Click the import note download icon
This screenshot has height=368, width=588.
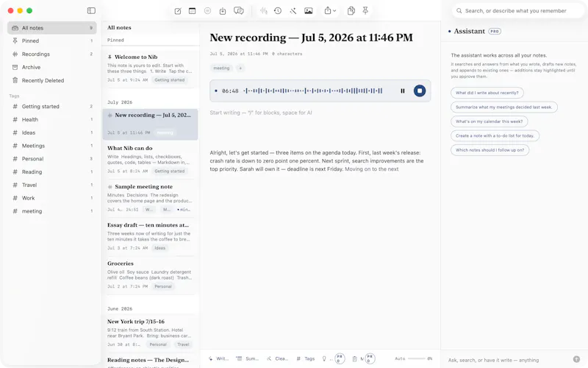click(x=223, y=11)
